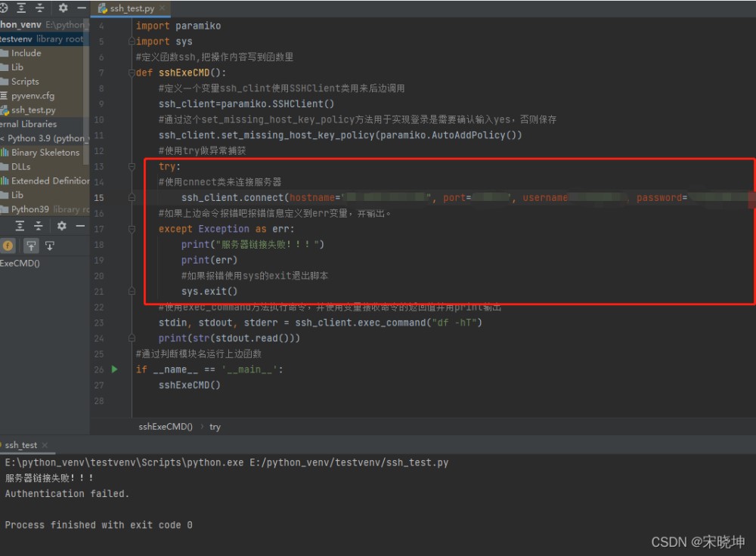The width and height of the screenshot is (756, 556).
Task: Toggle Autoscroll from Source in Structure panel
Action: pyautogui.click(x=50, y=246)
